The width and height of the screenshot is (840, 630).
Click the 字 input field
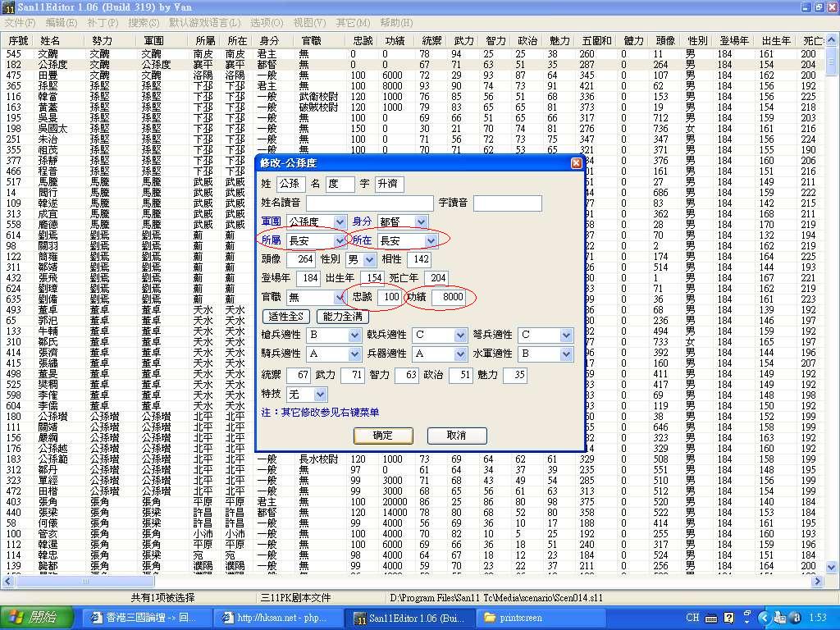[389, 185]
